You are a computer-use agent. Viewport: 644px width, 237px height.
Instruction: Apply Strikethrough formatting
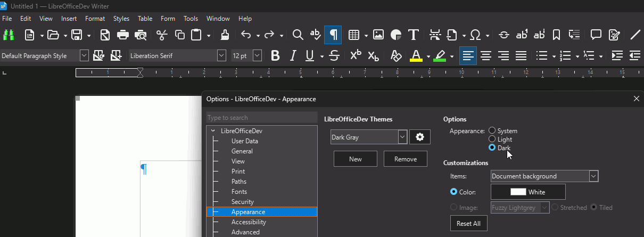[334, 55]
